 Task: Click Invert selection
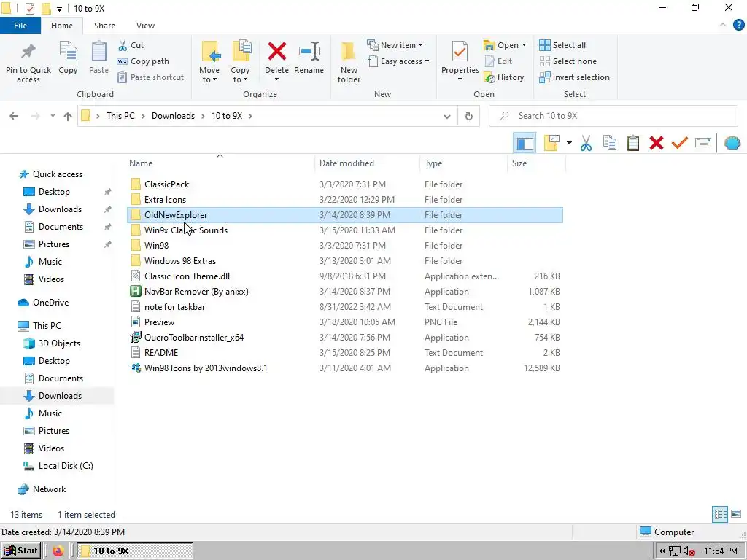point(575,77)
